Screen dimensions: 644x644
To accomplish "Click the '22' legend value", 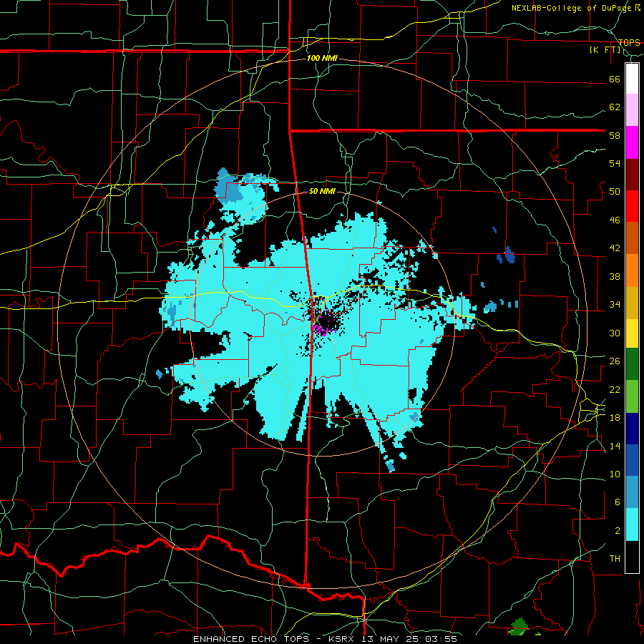I will click(x=615, y=390).
